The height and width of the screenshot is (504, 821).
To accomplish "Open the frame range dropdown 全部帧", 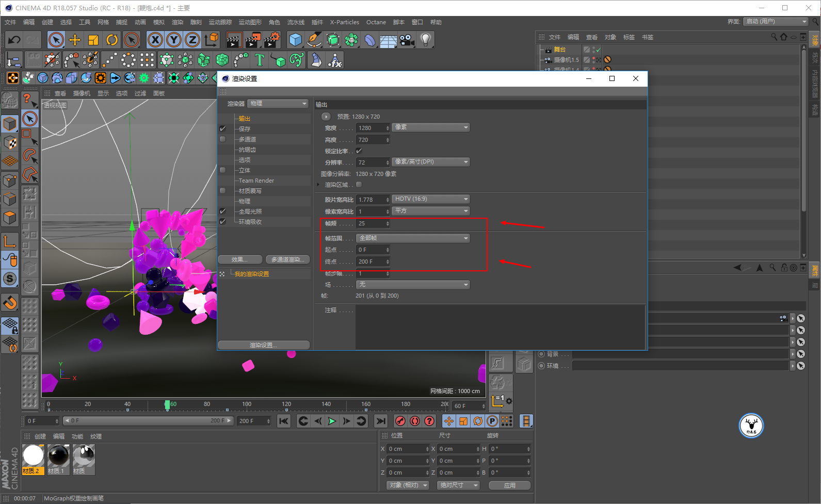I will coord(413,238).
